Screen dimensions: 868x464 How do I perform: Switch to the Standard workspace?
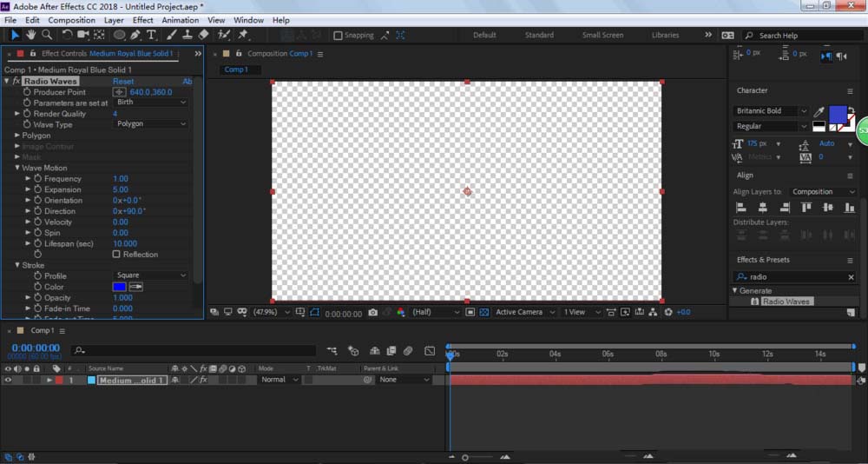coord(539,35)
